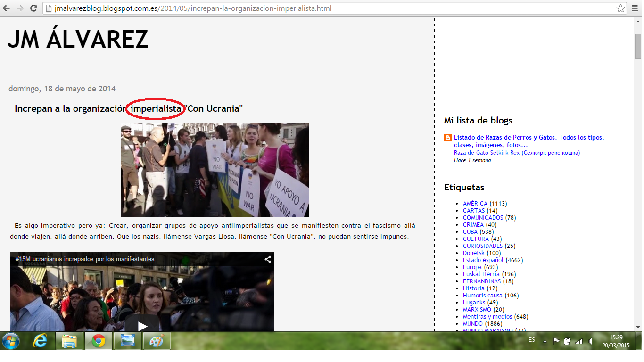
Task: Open Paint from the taskbar
Action: (157, 341)
